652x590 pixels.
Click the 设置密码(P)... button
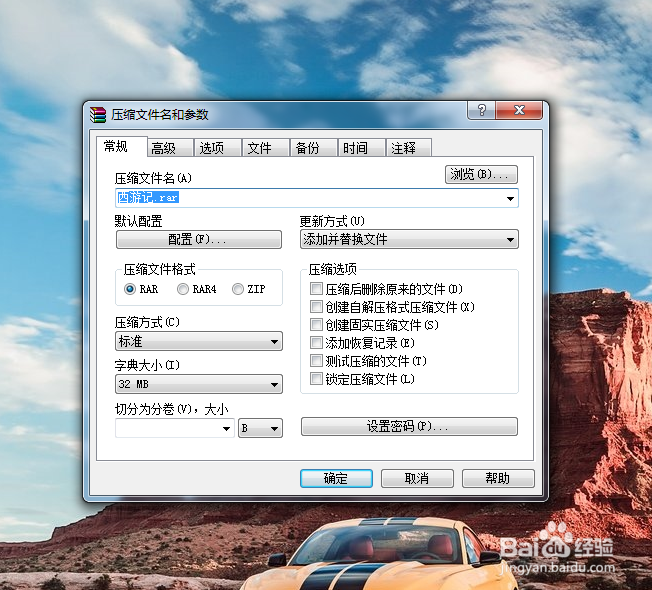click(409, 427)
